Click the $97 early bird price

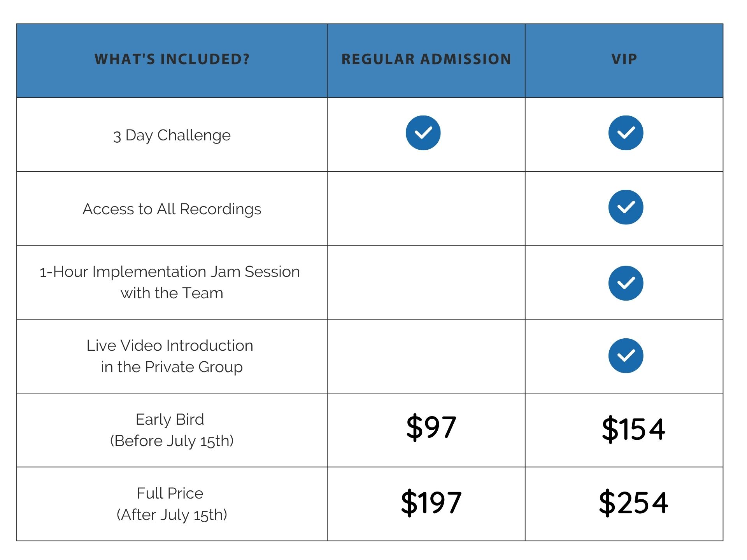pos(431,427)
